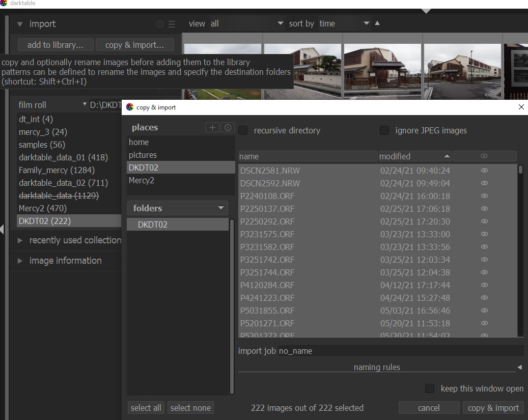The width and height of the screenshot is (528, 420).
Task: Click the eye thumbnail column header
Action: coord(484,156)
